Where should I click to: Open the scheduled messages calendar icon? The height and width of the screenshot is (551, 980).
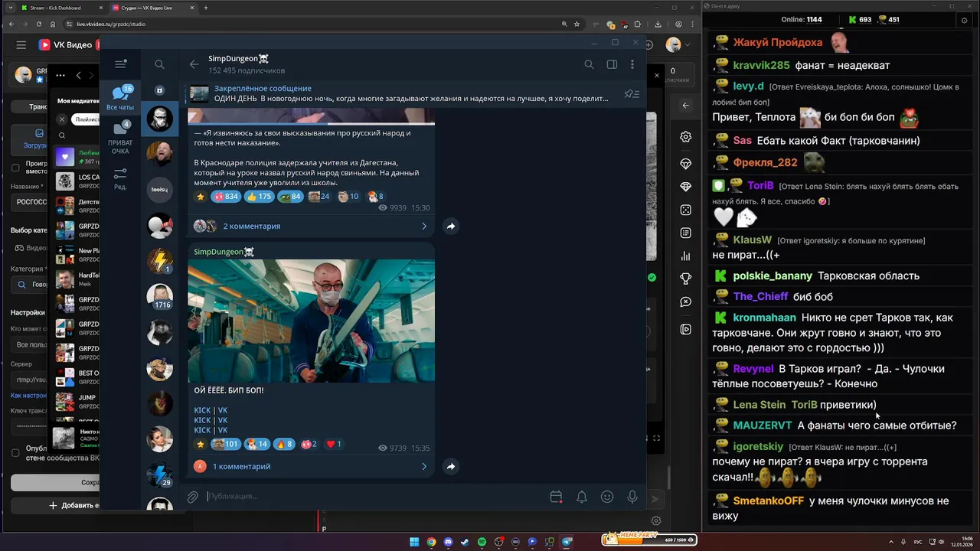click(557, 497)
